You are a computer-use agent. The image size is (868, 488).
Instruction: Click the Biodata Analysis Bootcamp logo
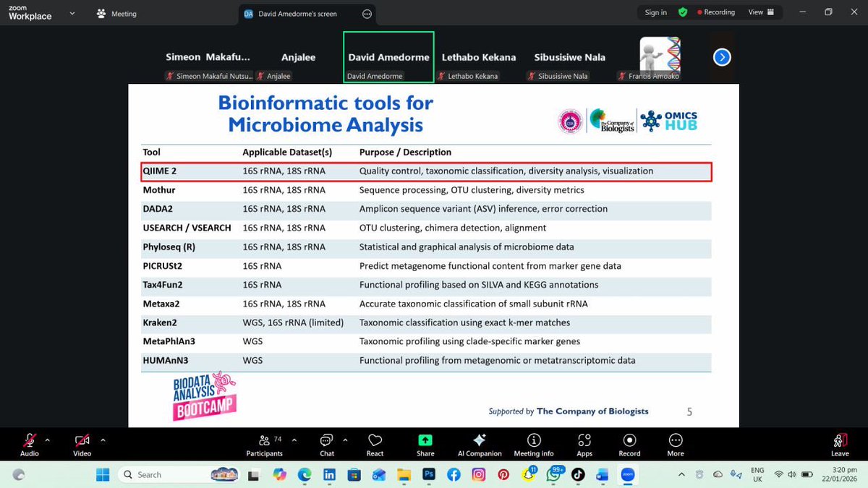(204, 397)
